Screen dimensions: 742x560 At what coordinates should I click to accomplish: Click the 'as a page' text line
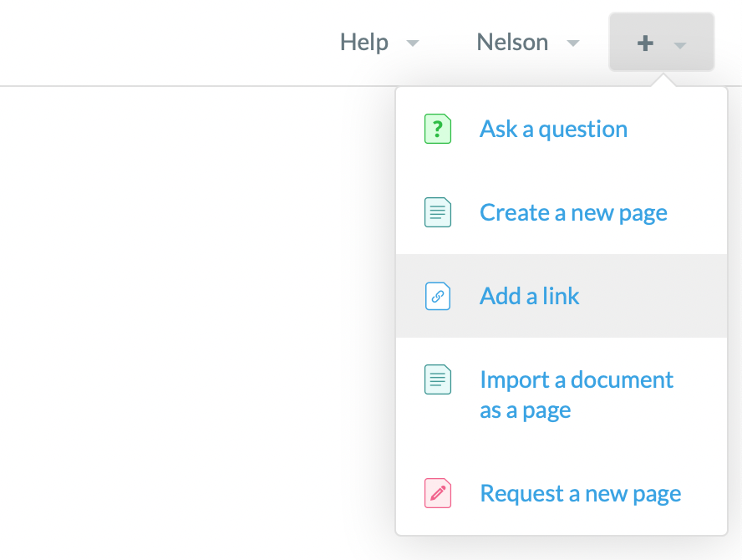click(x=525, y=411)
